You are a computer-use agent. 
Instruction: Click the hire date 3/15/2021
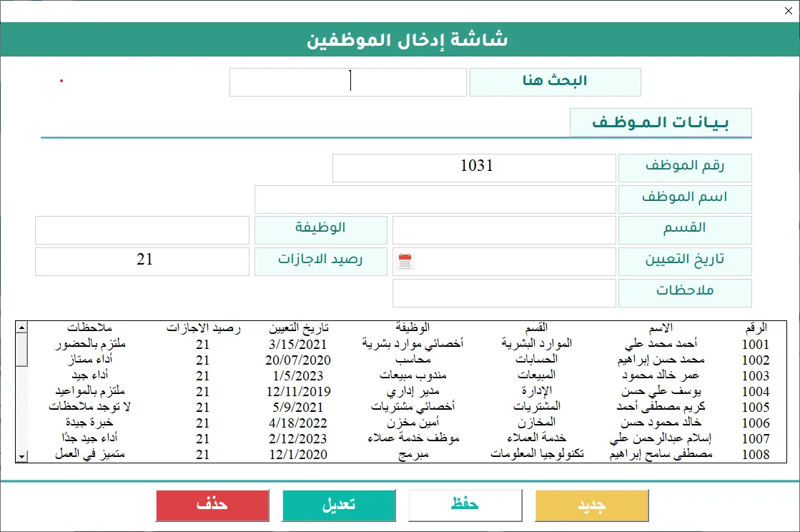pyautogui.click(x=298, y=344)
